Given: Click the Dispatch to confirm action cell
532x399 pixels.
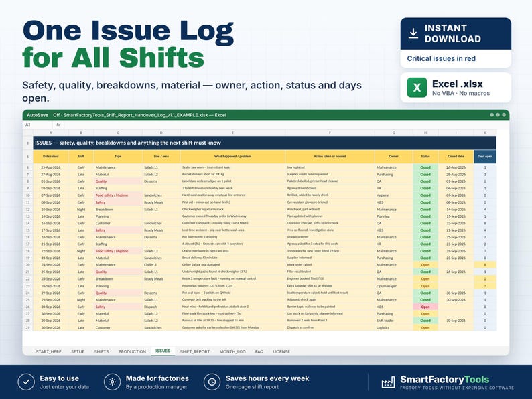Looking at the screenshot, I should pyautogui.click(x=330, y=327).
